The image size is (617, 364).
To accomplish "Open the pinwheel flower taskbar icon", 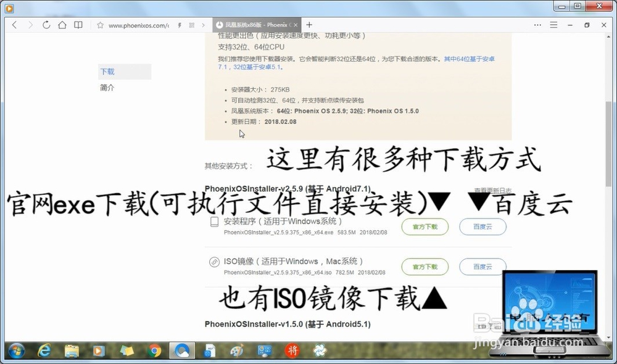I will (320, 350).
